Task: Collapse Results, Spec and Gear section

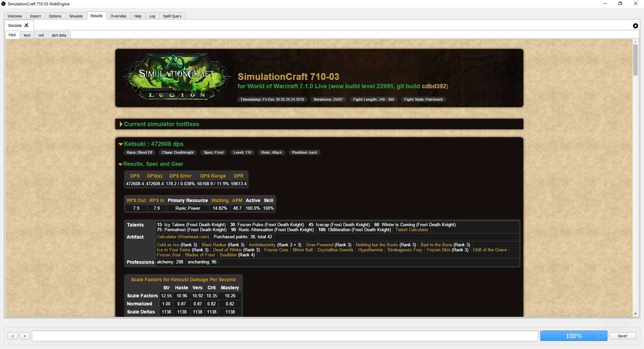Action: [151, 164]
